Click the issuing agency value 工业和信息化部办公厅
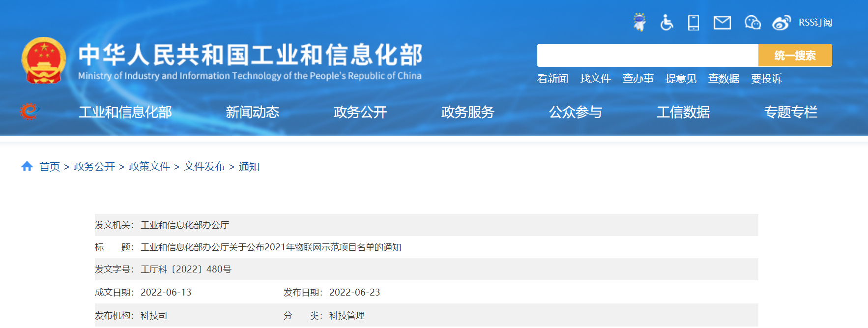 [x=185, y=225]
